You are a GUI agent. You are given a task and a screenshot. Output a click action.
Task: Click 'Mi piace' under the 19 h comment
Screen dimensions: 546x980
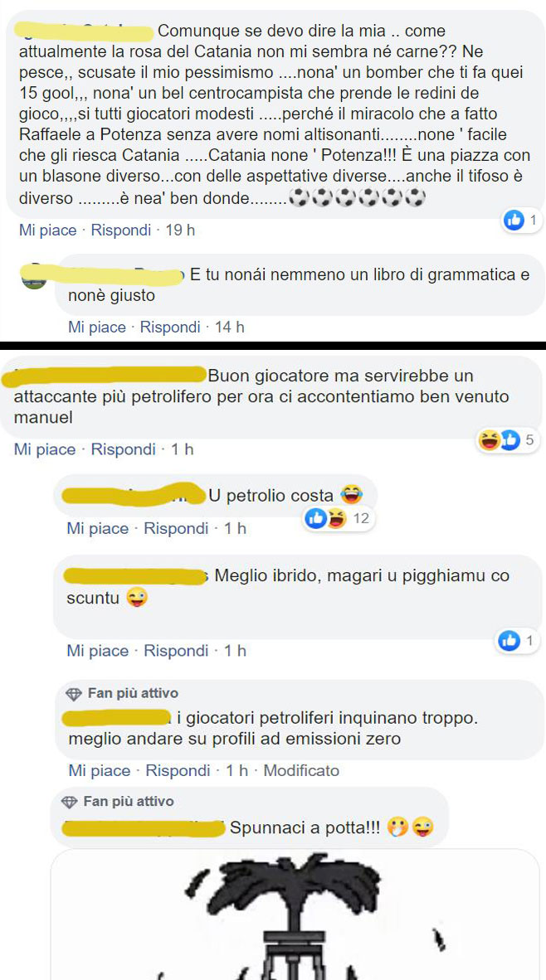click(x=47, y=230)
